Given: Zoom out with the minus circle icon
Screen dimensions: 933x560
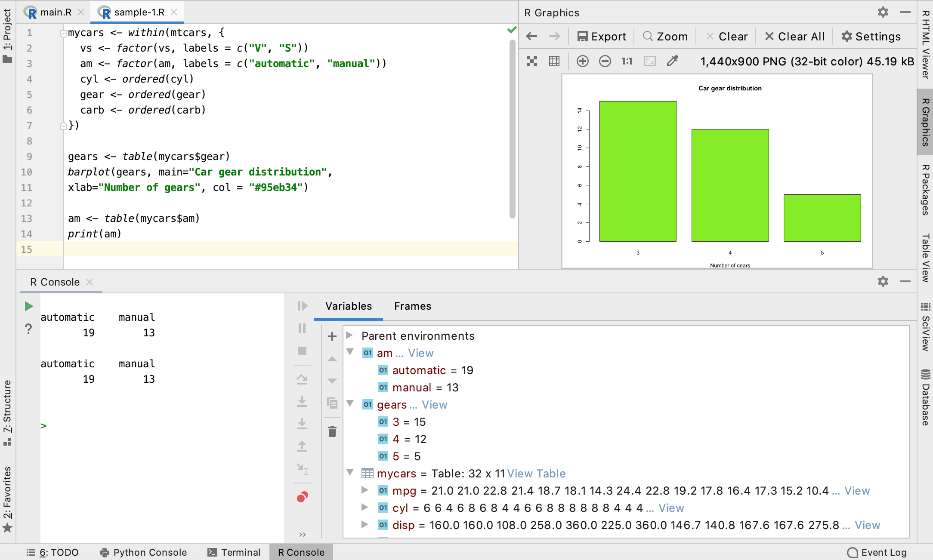Looking at the screenshot, I should click(x=605, y=61).
